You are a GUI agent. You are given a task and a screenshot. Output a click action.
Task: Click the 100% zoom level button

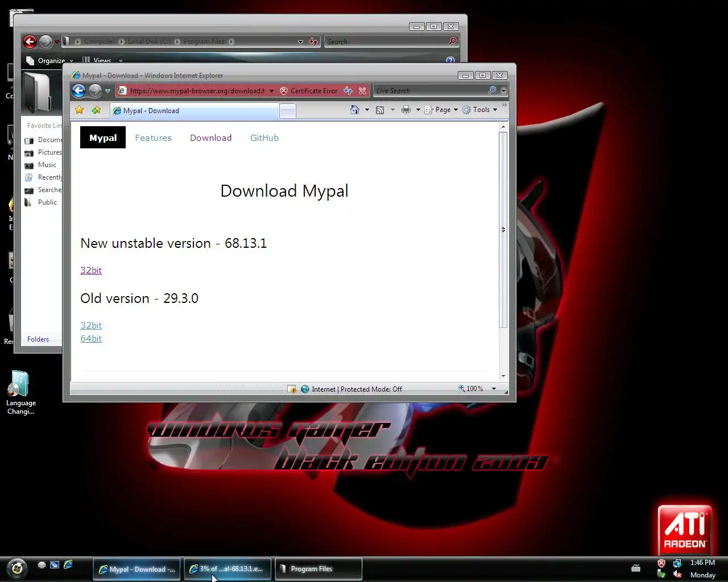471,389
